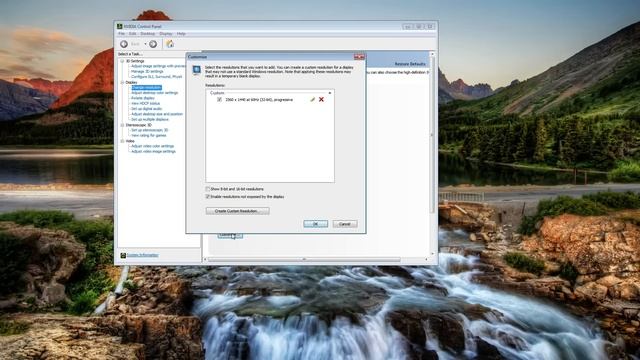The width and height of the screenshot is (640, 360).
Task: Select Adjust video color settings
Action: pyautogui.click(x=153, y=146)
